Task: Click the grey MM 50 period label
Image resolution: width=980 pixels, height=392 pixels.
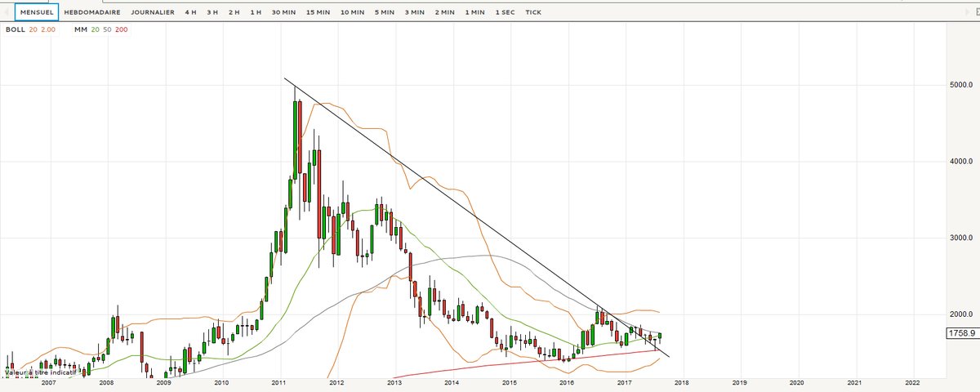Action: [x=107, y=29]
